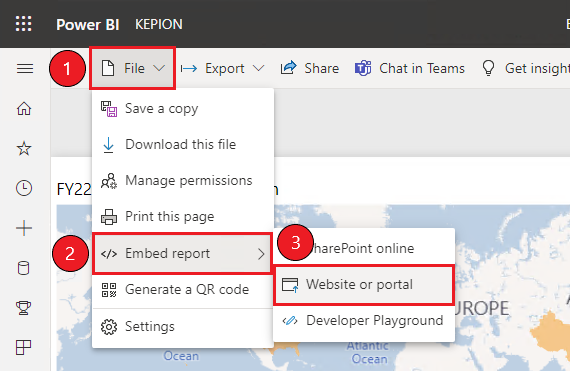
Task: Open Apps grid icon in sidebar
Action: (24, 347)
